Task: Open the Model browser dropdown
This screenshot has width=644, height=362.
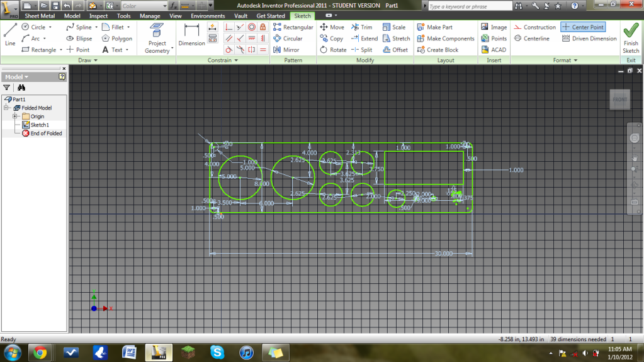Action: pyautogui.click(x=17, y=77)
